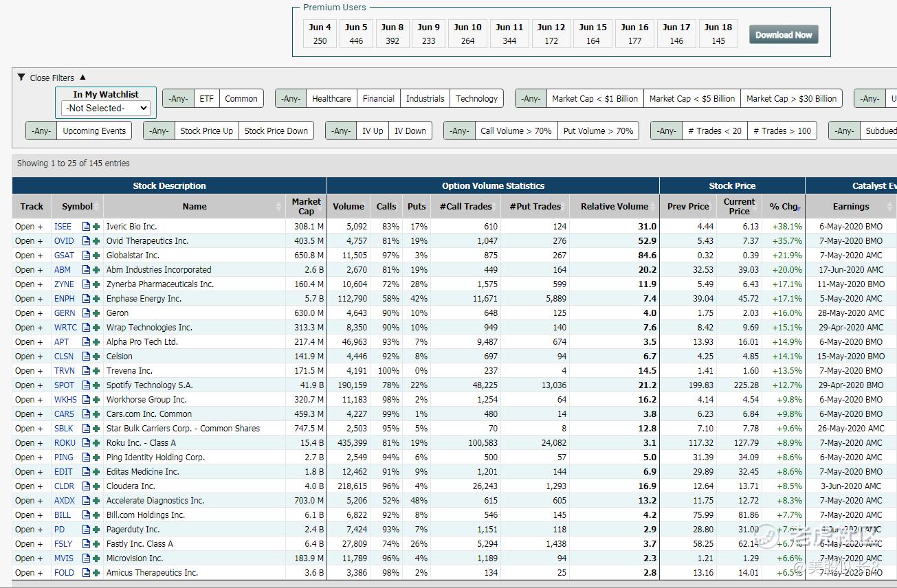The image size is (897, 588).
Task: Filter by Market Cap < $1 Billion
Action: coord(595,99)
